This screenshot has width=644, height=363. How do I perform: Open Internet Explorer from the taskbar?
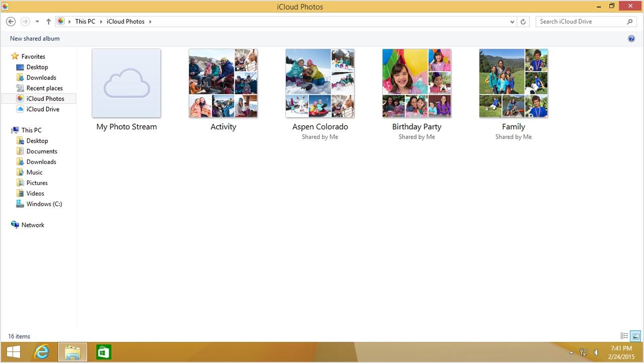42,352
